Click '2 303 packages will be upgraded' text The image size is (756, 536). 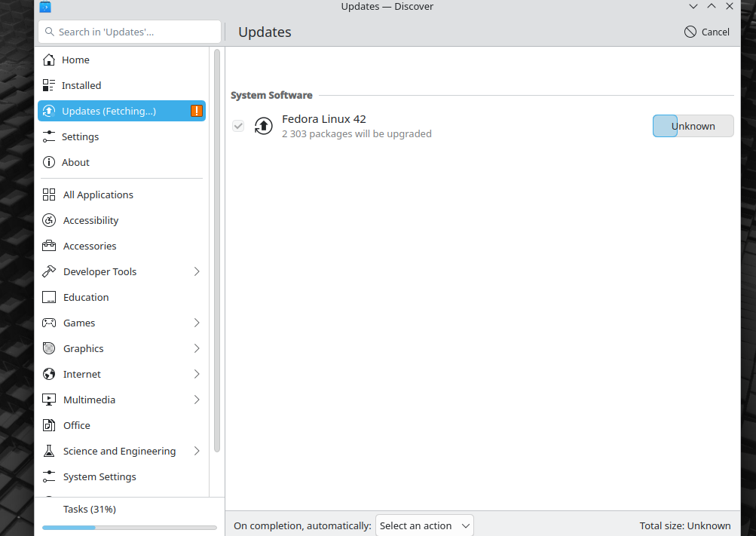tap(357, 133)
